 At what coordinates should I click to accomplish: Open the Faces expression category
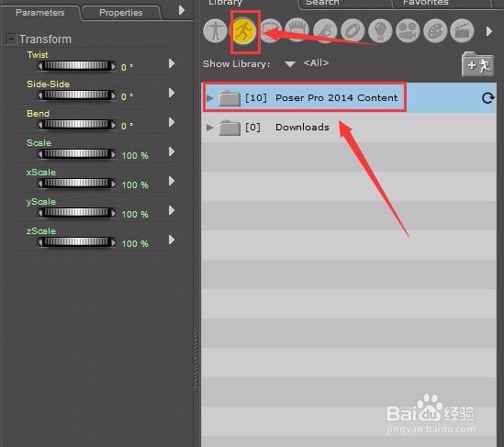click(271, 31)
